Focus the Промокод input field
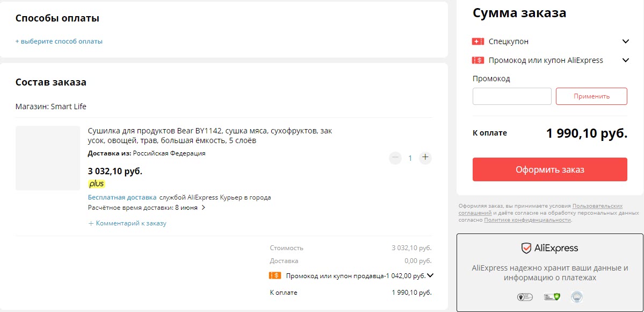This screenshot has width=644, height=312. (x=512, y=96)
